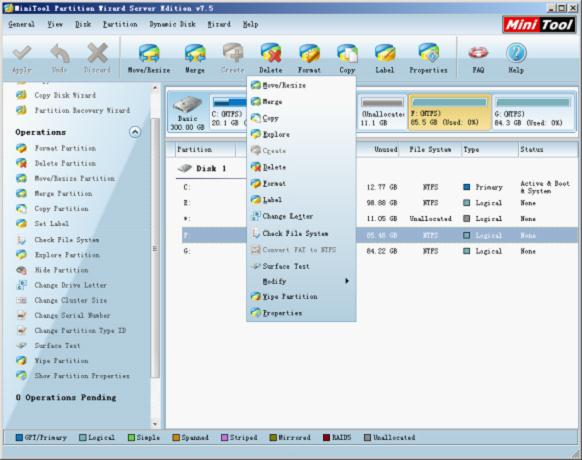This screenshot has width=582, height=460.
Task: Open the Wizard menu
Action: (219, 25)
